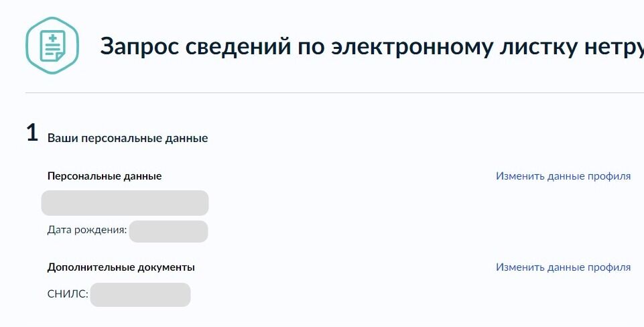Select the step number 1 marker

pyautogui.click(x=32, y=133)
